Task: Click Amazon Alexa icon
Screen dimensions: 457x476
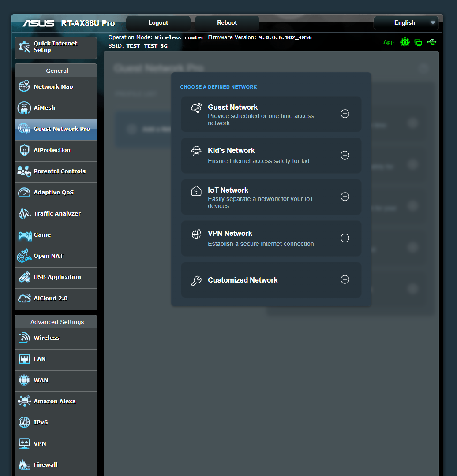Action: click(x=24, y=401)
